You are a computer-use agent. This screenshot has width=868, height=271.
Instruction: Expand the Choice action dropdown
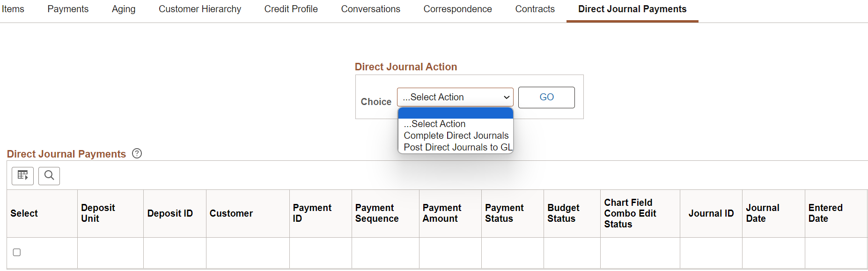pos(455,97)
